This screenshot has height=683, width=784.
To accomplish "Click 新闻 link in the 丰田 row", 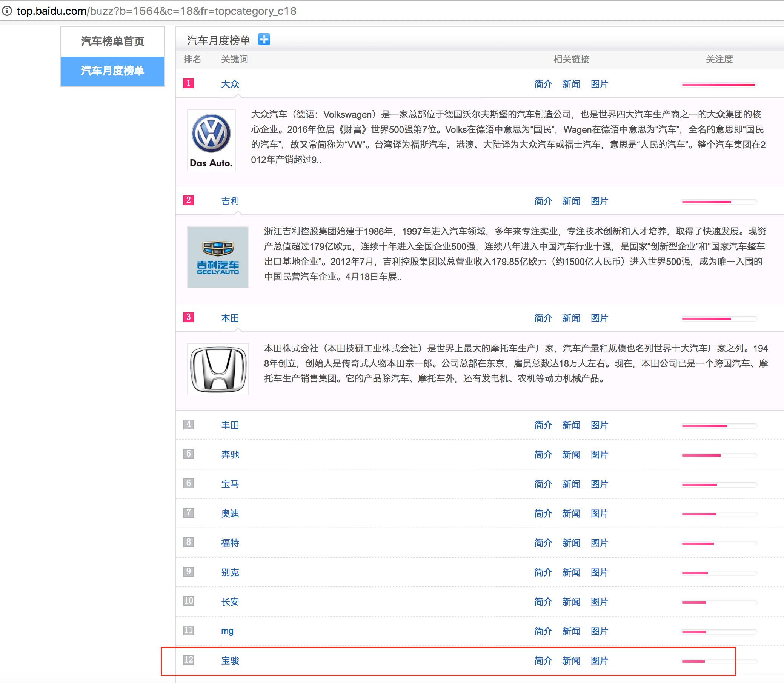I will pos(571,425).
